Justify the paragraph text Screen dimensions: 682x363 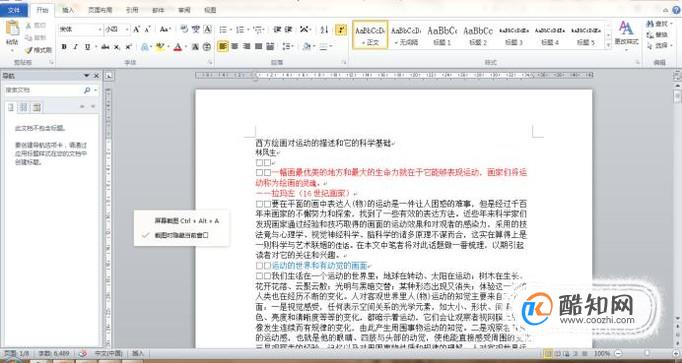(258, 46)
